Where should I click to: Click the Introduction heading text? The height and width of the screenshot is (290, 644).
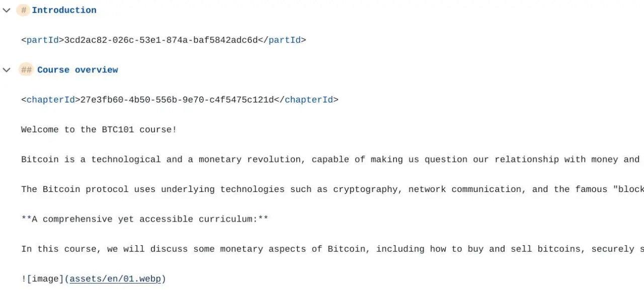[x=64, y=10]
